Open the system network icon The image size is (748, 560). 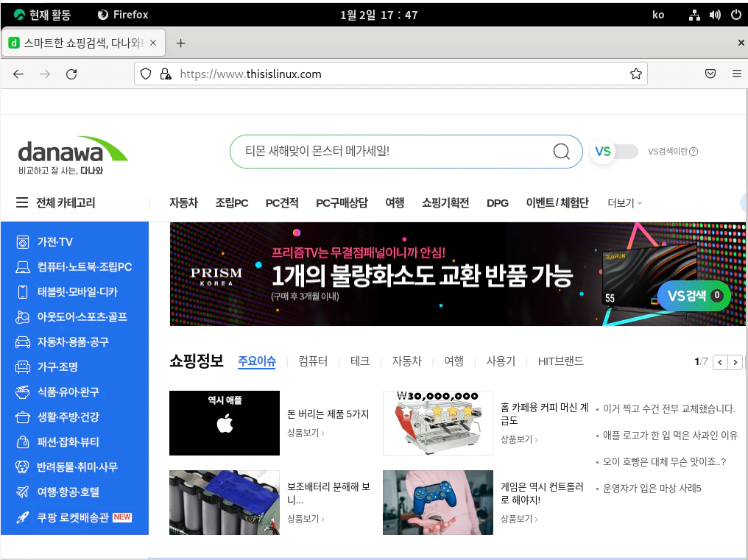pyautogui.click(x=694, y=15)
